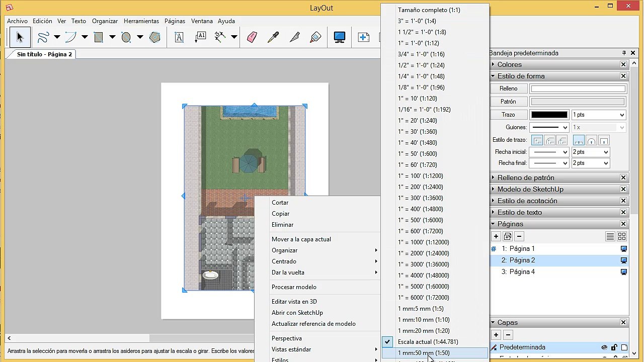Duplicate the selected page in Páginas panel
Screen dimensions: 644x362
point(508,236)
